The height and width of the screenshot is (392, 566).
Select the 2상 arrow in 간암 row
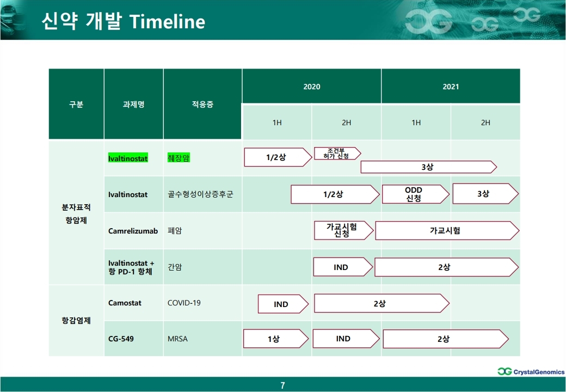click(446, 267)
